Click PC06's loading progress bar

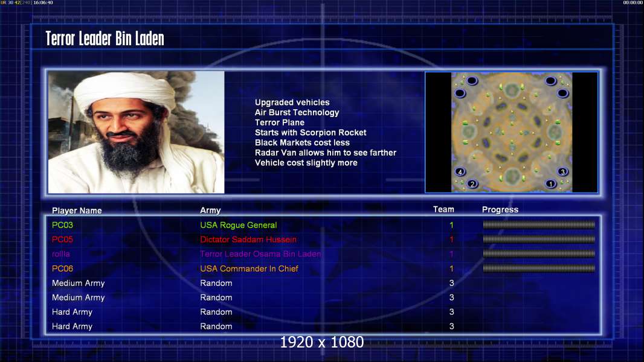[x=539, y=268]
